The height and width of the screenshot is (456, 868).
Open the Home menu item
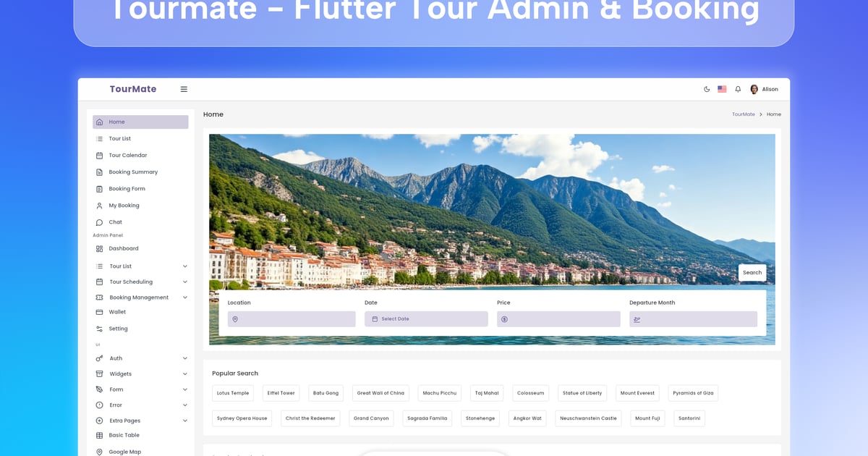click(140, 122)
